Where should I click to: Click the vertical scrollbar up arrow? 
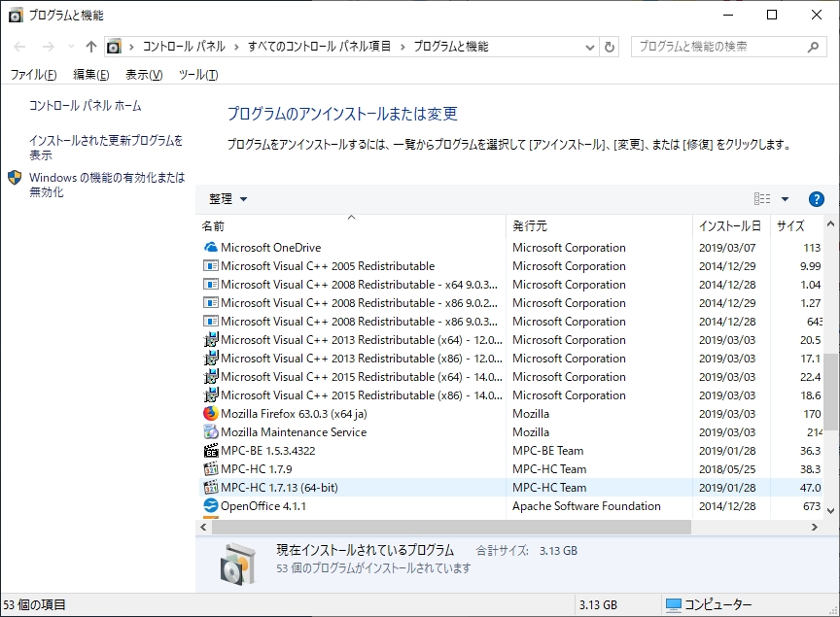click(x=831, y=223)
